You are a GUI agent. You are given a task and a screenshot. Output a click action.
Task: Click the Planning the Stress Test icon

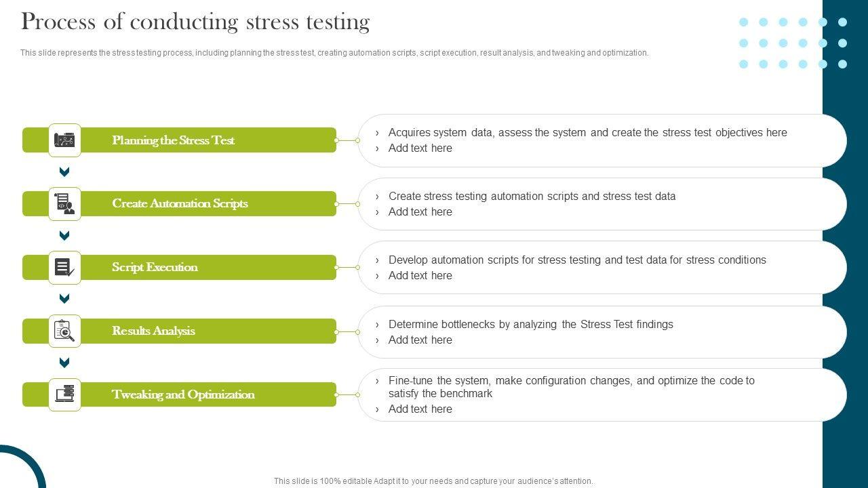point(64,140)
